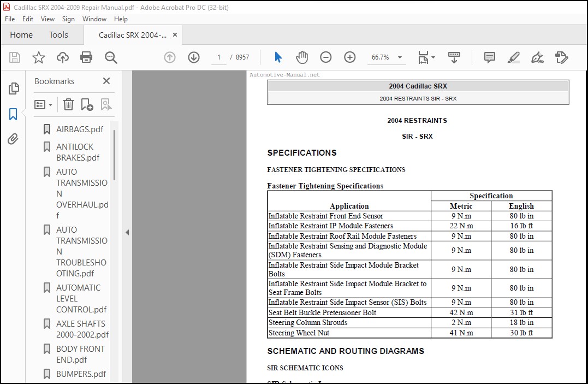Collapse the navigation pane arrow
This screenshot has width=588, height=384.
pos(127,232)
